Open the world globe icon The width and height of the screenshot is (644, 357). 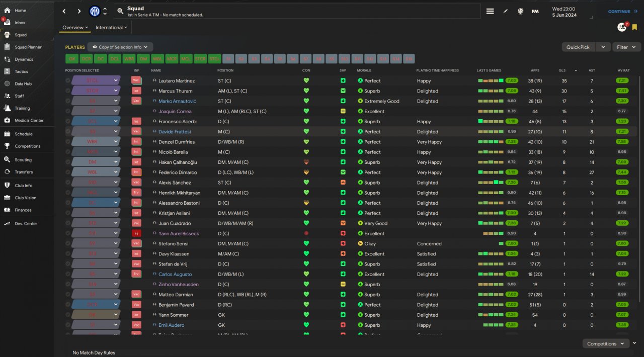pos(520,11)
